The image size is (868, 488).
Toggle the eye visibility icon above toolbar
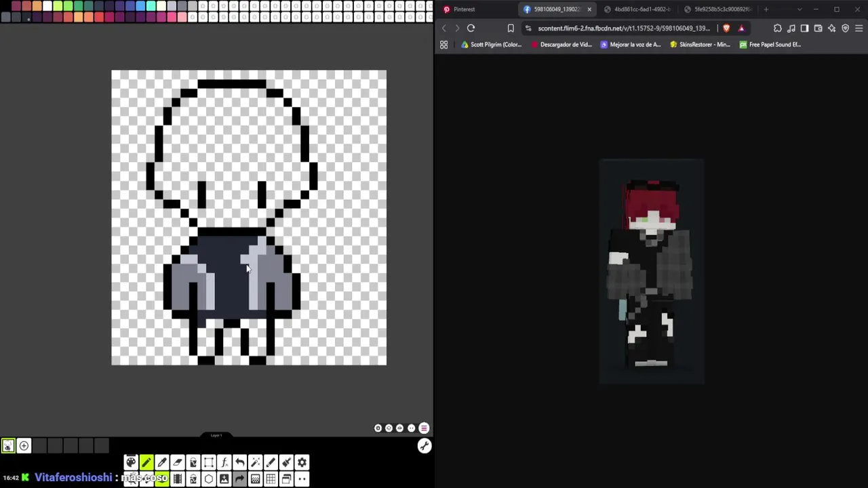pyautogui.click(x=399, y=428)
